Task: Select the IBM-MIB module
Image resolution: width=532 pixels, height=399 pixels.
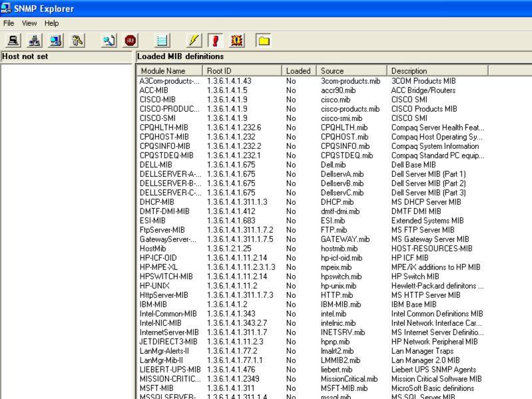Action: click(153, 305)
